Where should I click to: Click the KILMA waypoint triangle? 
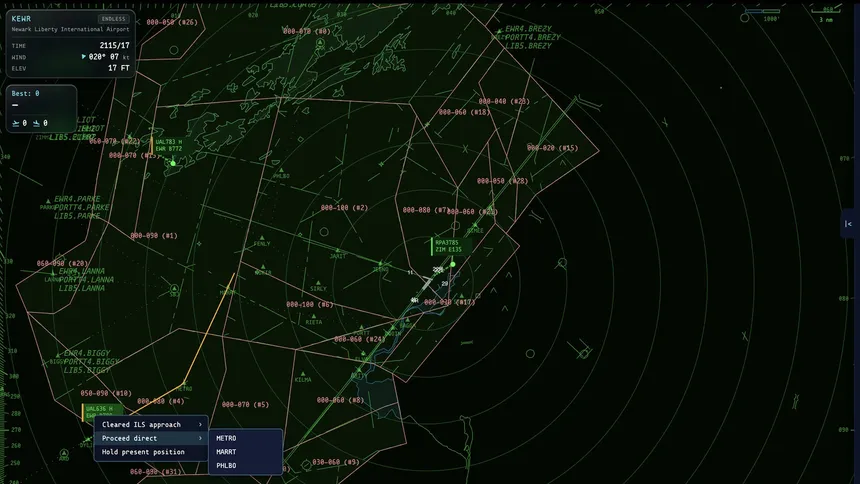tap(303, 374)
